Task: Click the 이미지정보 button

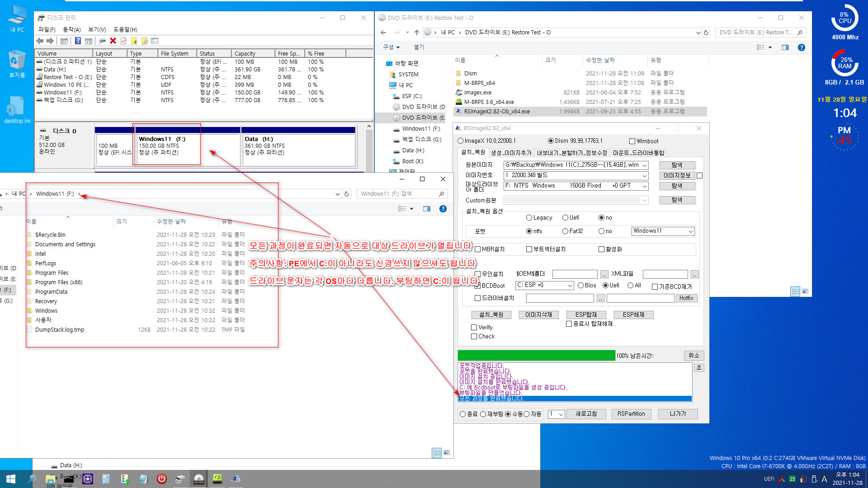Action: click(x=677, y=176)
